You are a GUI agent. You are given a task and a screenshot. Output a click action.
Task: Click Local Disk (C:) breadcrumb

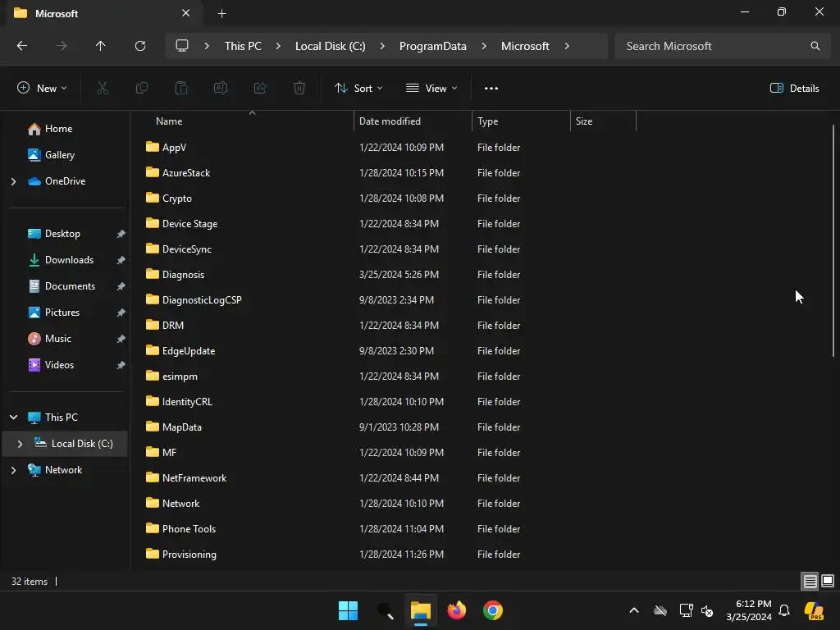(x=330, y=46)
